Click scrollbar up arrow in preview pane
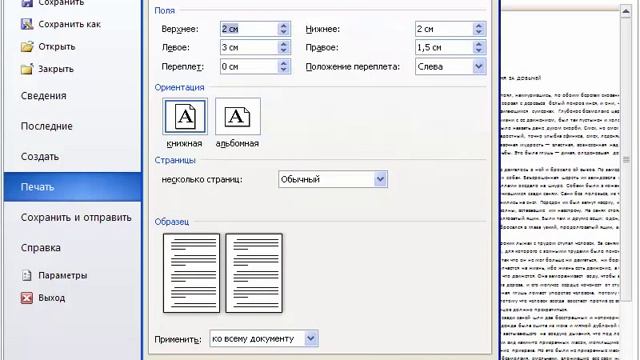The width and height of the screenshot is (640, 360). click(x=626, y=11)
